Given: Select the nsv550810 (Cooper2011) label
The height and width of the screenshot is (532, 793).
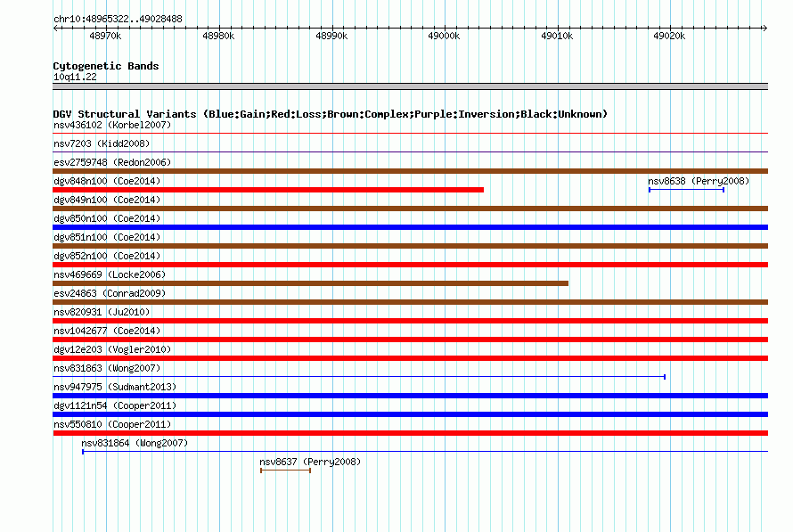Looking at the screenshot, I should point(112,424).
